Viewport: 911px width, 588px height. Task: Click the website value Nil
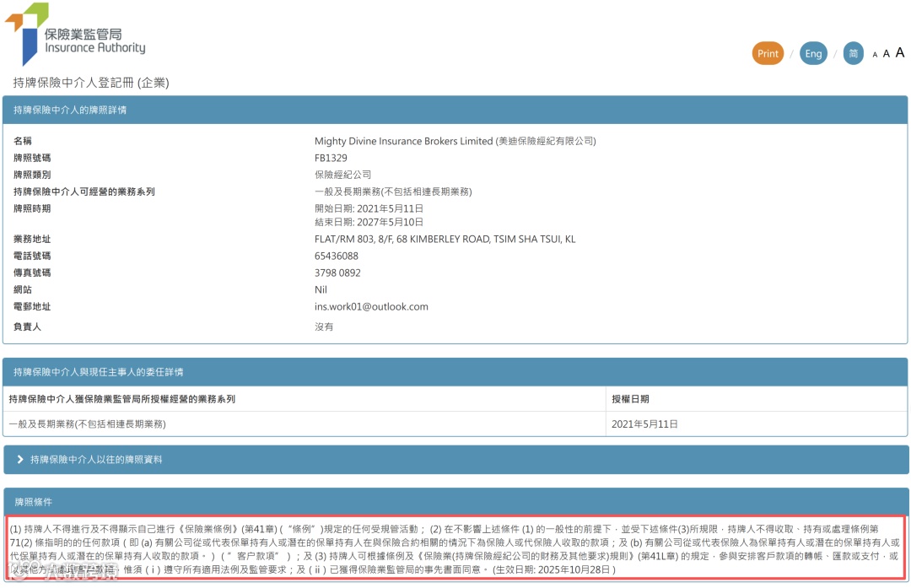[321, 290]
